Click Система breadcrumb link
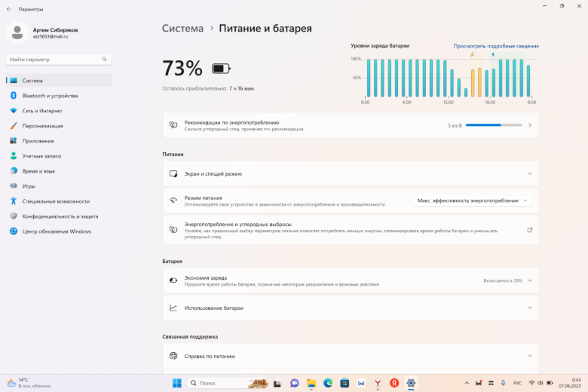Screen dimensions: 588x392 (x=182, y=28)
